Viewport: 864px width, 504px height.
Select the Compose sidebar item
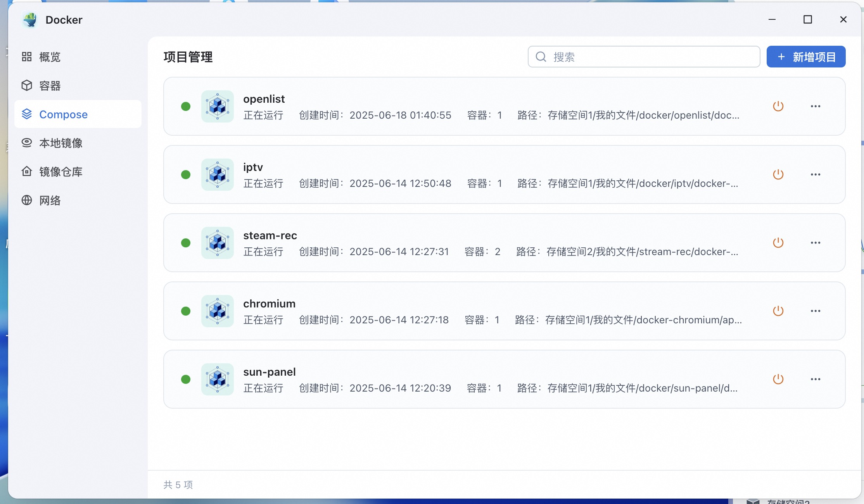[63, 114]
